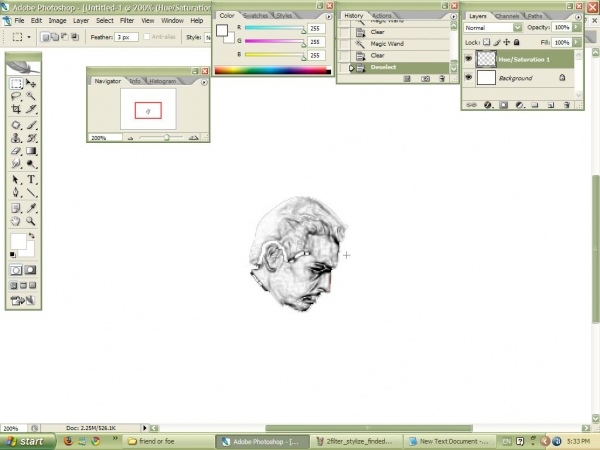
Task: Select the Hand tool
Action: (x=16, y=221)
